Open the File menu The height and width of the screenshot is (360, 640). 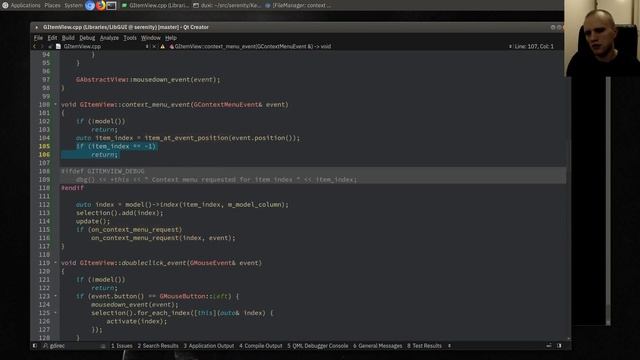click(x=38, y=38)
